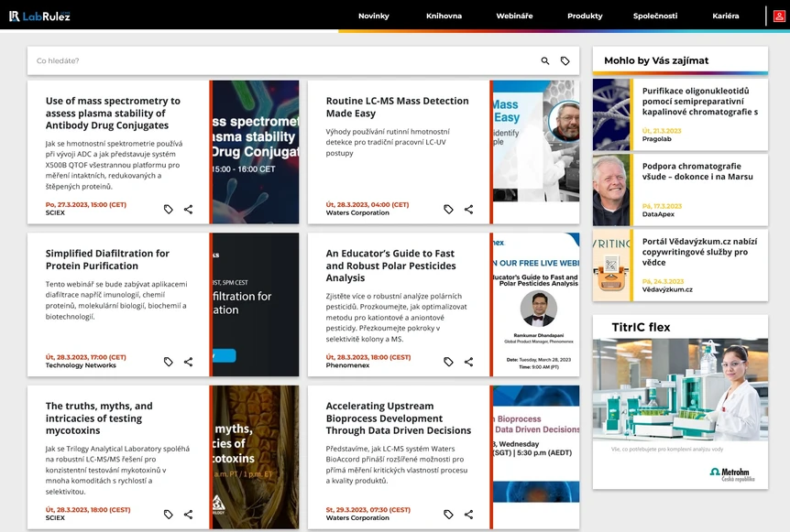Open the user account icon
This screenshot has width=790, height=532.
pyautogui.click(x=779, y=16)
